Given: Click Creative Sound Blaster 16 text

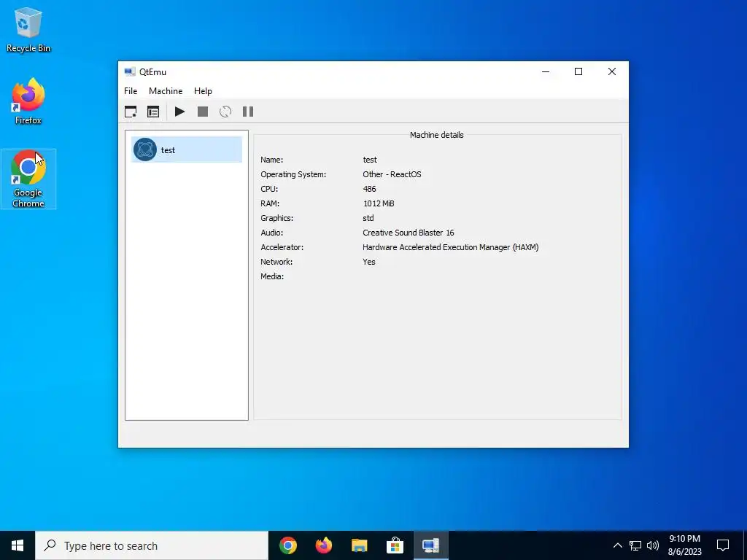Looking at the screenshot, I should point(409,233).
